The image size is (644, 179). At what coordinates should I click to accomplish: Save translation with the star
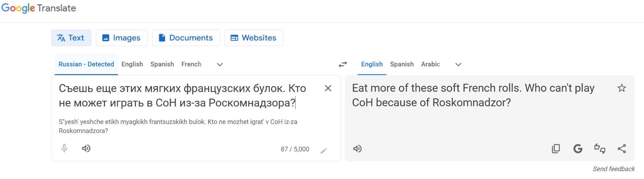pos(622,88)
